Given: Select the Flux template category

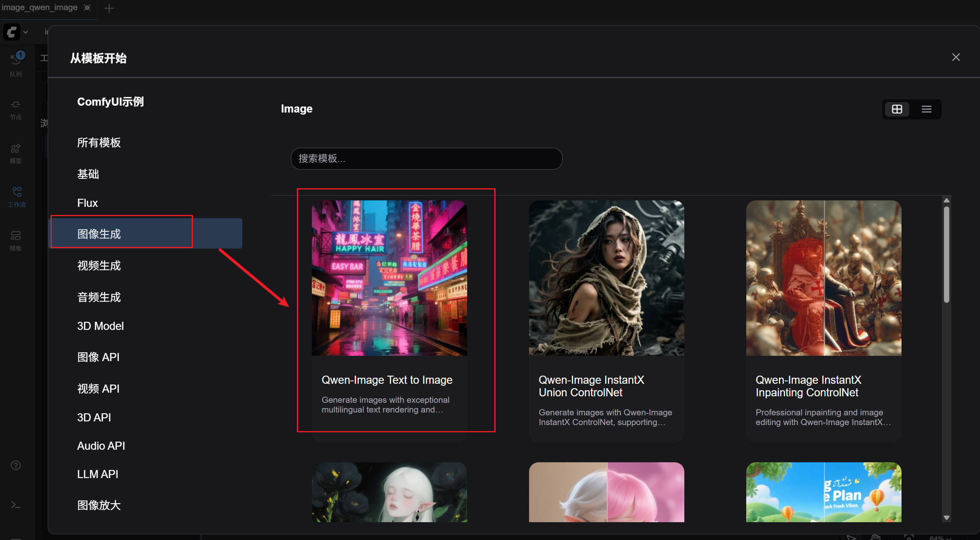Looking at the screenshot, I should pyautogui.click(x=87, y=203).
